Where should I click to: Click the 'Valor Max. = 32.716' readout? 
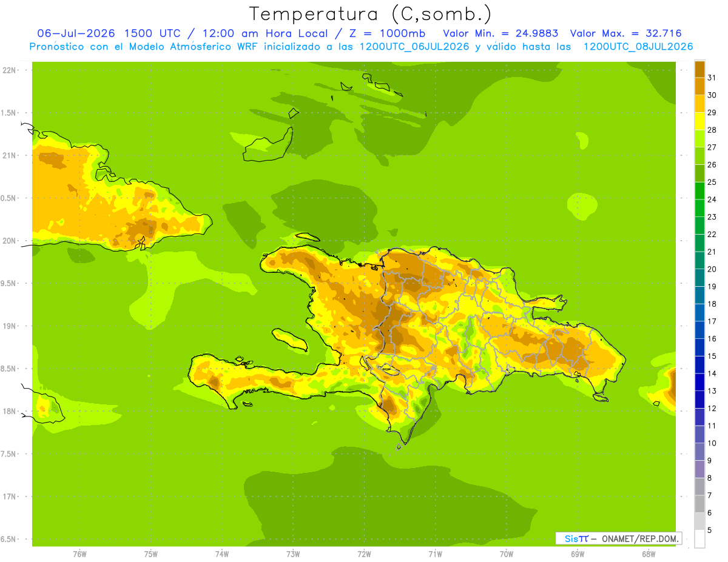625,33
